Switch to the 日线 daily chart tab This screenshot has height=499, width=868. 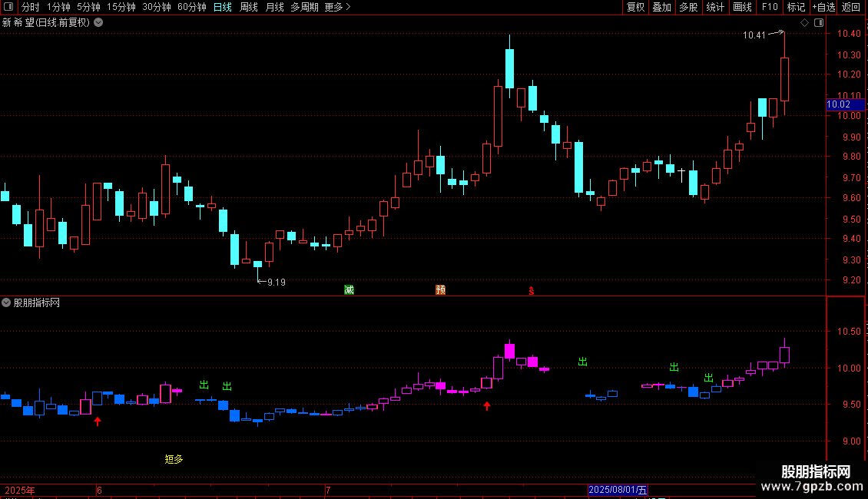(x=223, y=7)
